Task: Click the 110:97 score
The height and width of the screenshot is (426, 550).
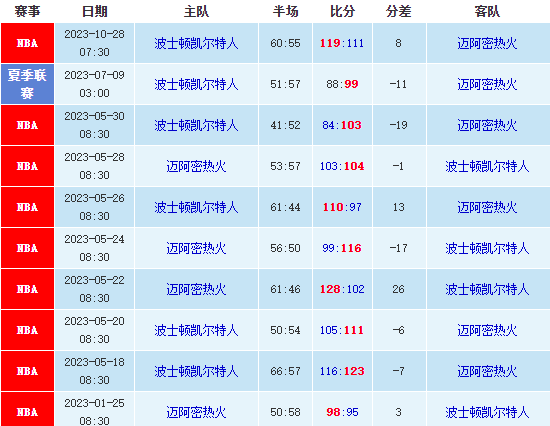Action: (x=342, y=207)
